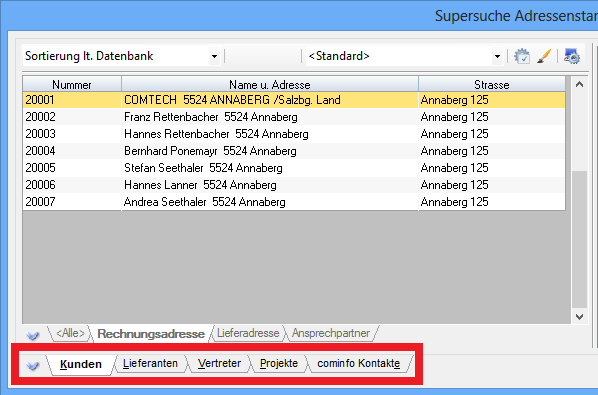Select the Projekte tab
Screen dimensions: 598x395
point(279,363)
